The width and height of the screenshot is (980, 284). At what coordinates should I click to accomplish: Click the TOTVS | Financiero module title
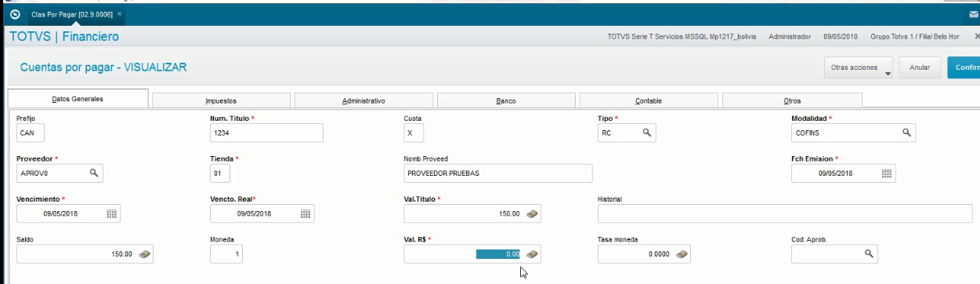pyautogui.click(x=64, y=36)
